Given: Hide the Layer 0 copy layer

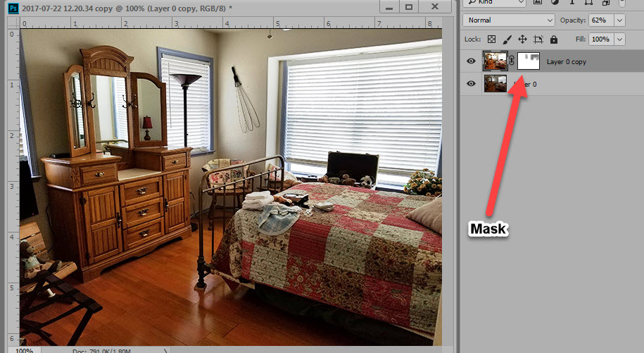Looking at the screenshot, I should pos(471,61).
